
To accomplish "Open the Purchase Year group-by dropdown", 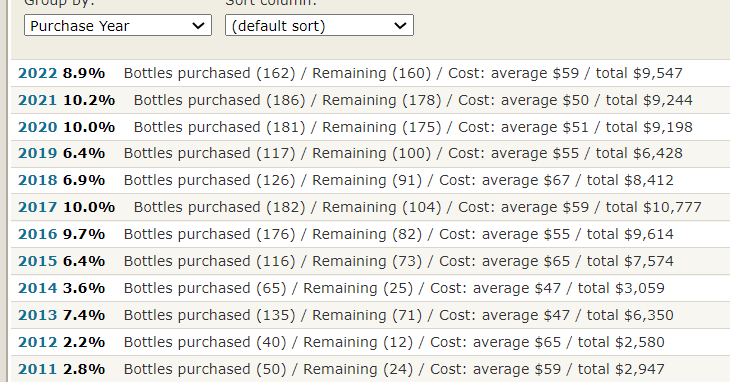I will coord(118,26).
